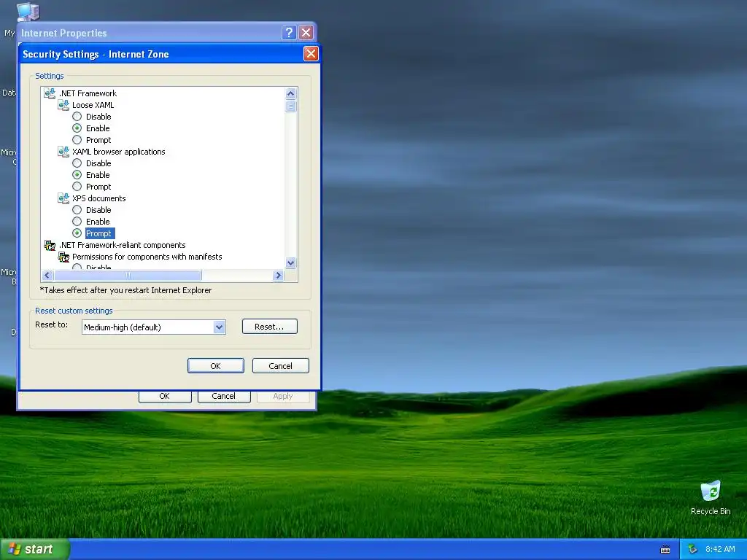Click the My Computer desktop icon

(x=28, y=12)
